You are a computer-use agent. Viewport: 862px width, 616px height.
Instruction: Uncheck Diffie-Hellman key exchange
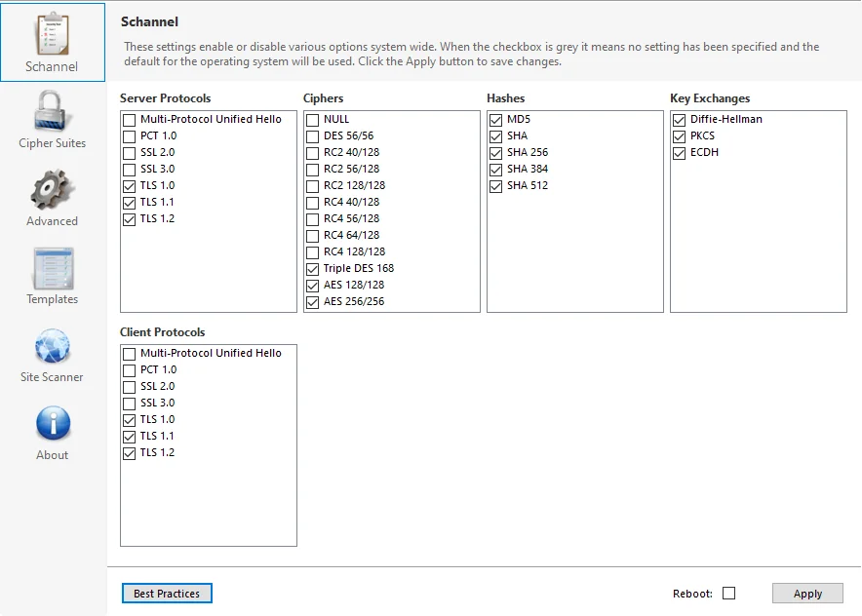[679, 120]
